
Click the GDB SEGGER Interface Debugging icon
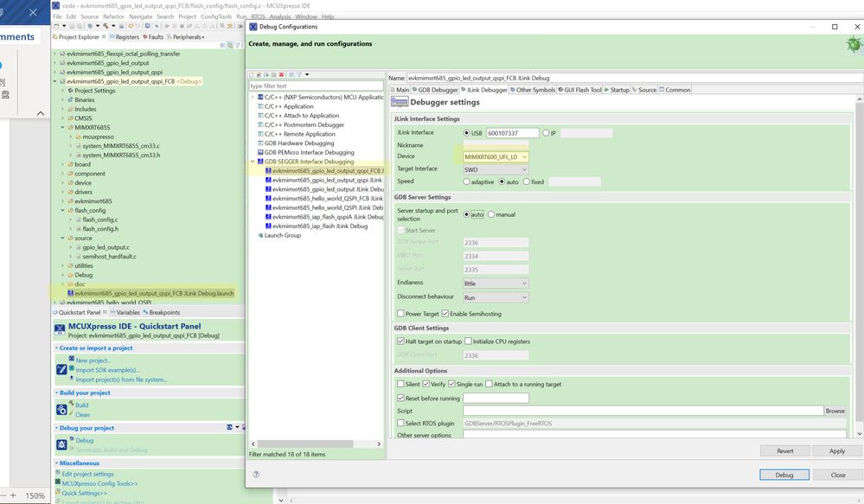tap(260, 162)
